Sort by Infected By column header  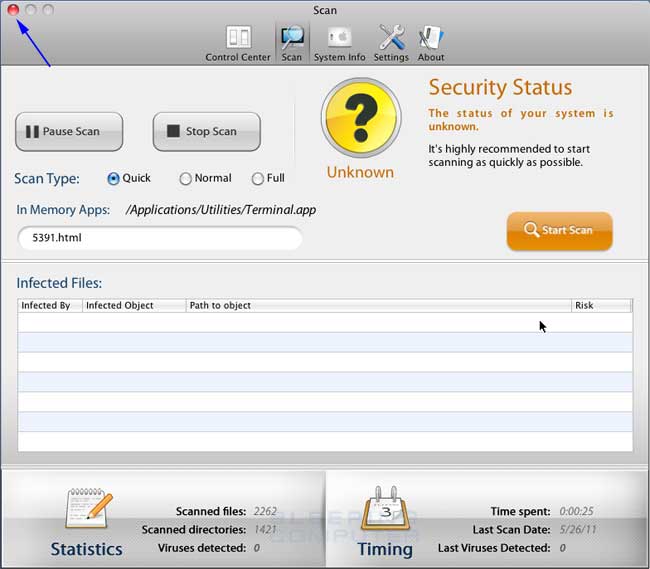[x=50, y=305]
